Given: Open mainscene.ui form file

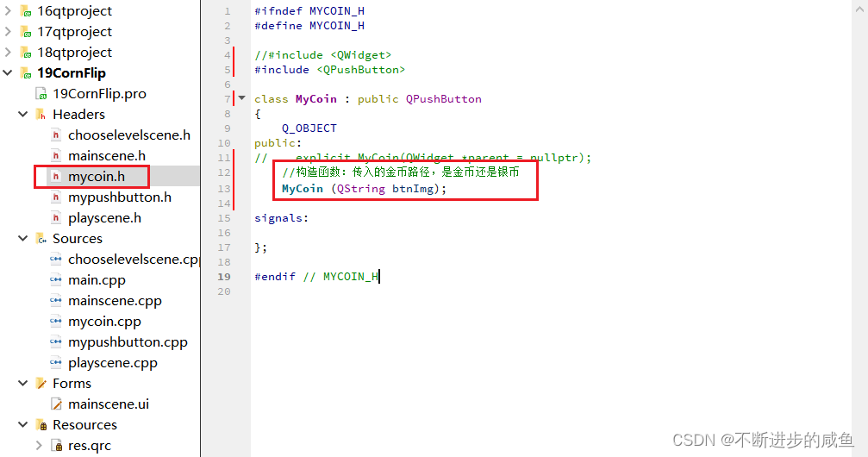Looking at the screenshot, I should [x=109, y=404].
